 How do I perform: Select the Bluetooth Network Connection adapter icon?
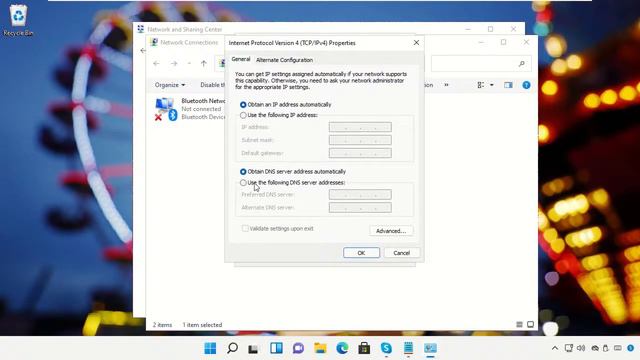(166, 109)
